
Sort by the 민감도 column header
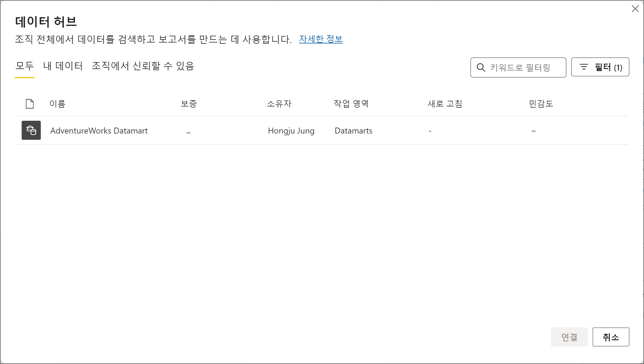coord(541,104)
